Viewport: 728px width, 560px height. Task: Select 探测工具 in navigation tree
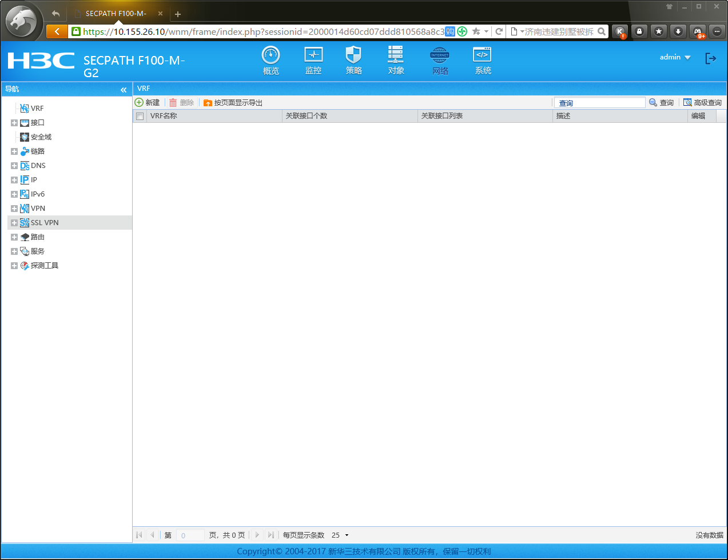[45, 266]
